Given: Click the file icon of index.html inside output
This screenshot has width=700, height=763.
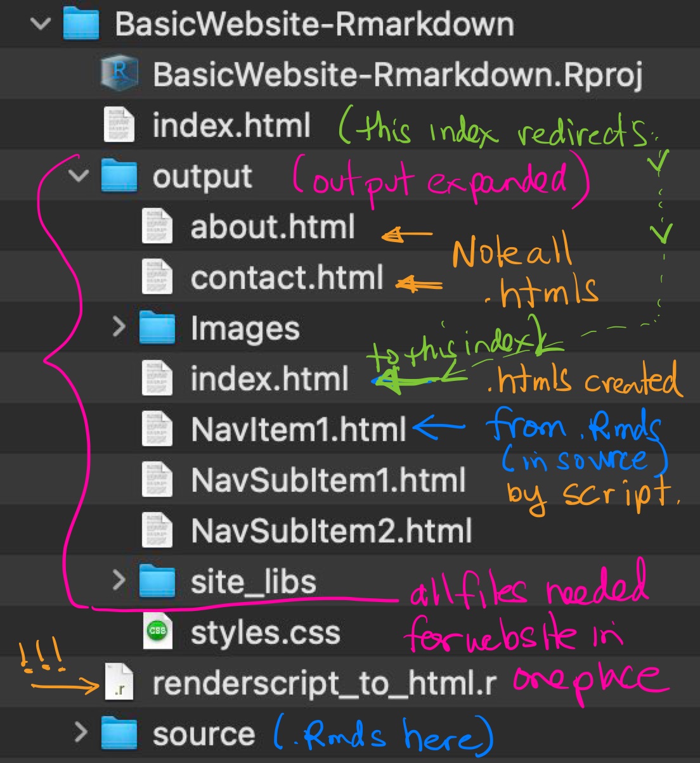Looking at the screenshot, I should click(x=157, y=378).
